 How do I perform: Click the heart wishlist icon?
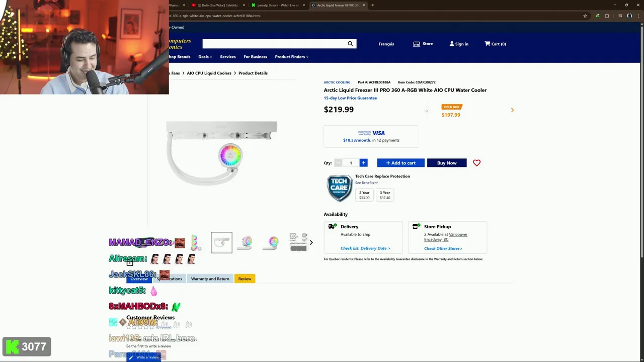coord(476,163)
